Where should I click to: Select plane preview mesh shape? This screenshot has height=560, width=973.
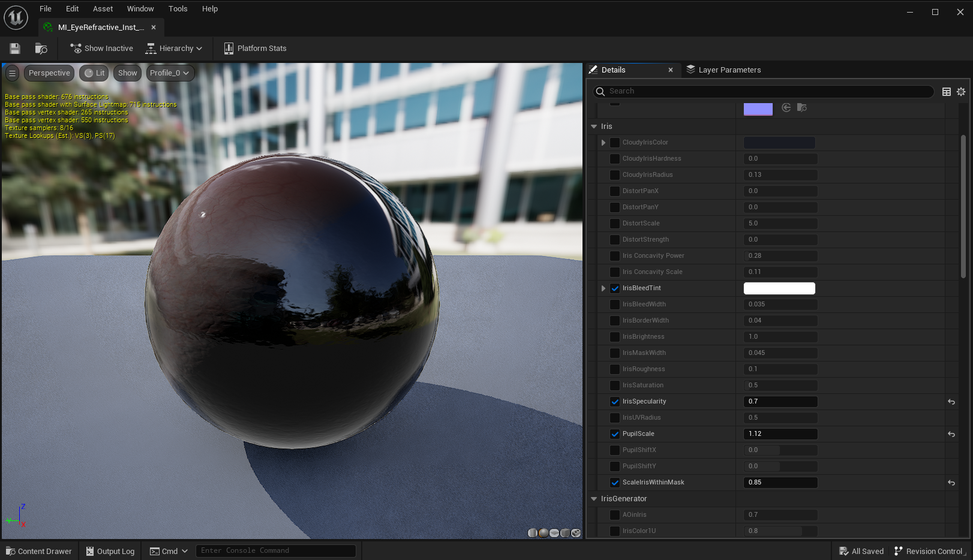554,532
